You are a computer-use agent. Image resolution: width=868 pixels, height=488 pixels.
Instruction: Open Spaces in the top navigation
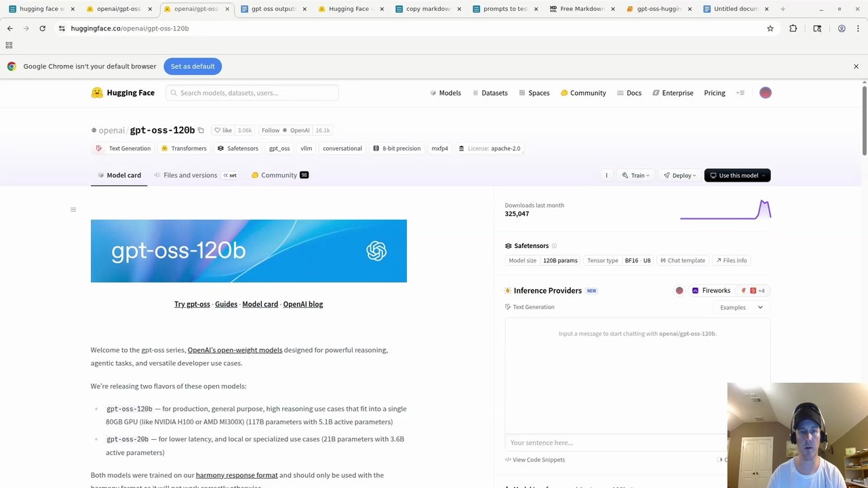534,93
